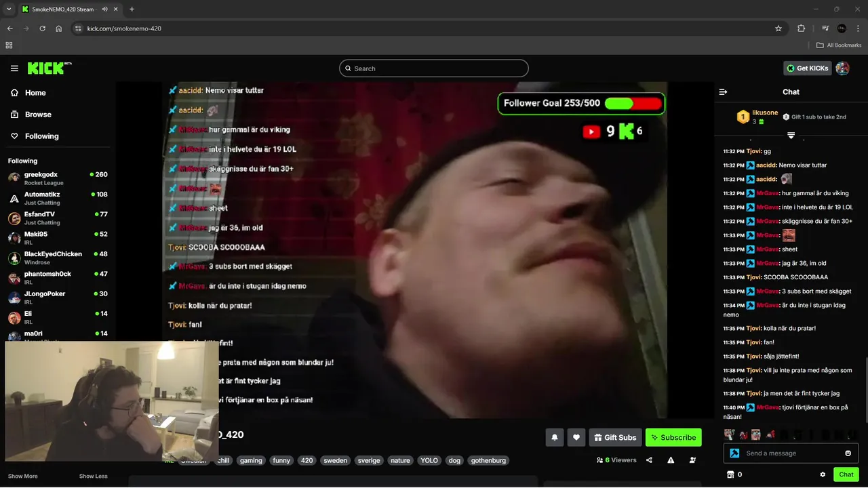
Task: Open JLongoPoker channel in following list
Action: pyautogui.click(x=58, y=298)
